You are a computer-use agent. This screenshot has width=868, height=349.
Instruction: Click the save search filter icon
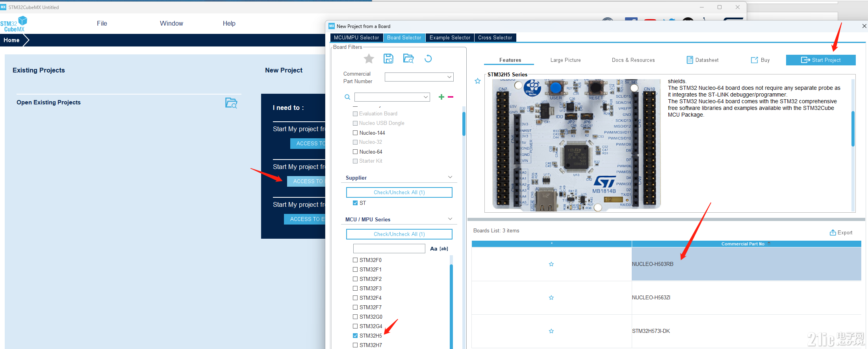pos(388,59)
